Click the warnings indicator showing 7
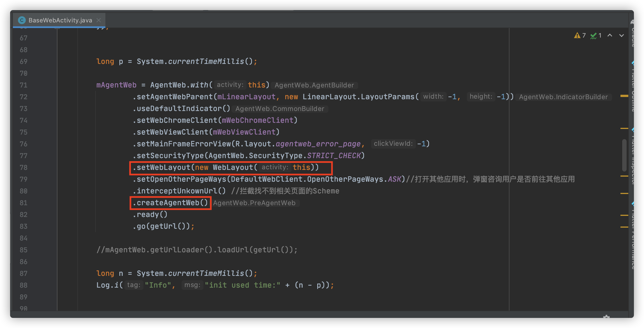The image size is (644, 328). point(580,36)
